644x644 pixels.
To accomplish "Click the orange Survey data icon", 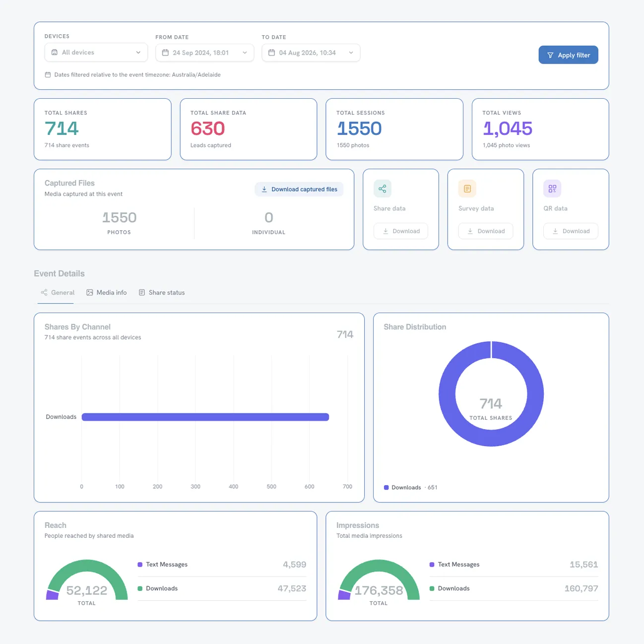I will click(467, 189).
